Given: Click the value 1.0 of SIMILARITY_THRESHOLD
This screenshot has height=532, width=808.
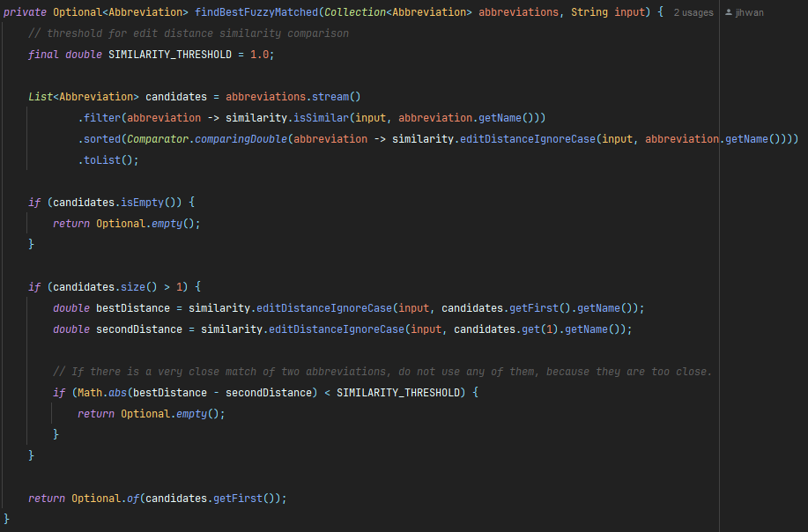Looking at the screenshot, I should [259, 54].
